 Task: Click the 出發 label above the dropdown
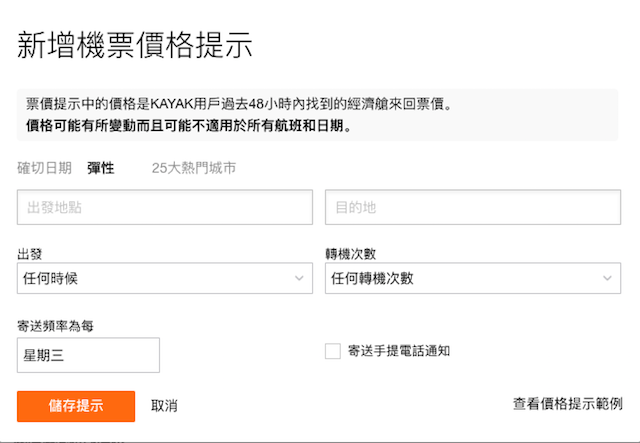click(x=30, y=254)
